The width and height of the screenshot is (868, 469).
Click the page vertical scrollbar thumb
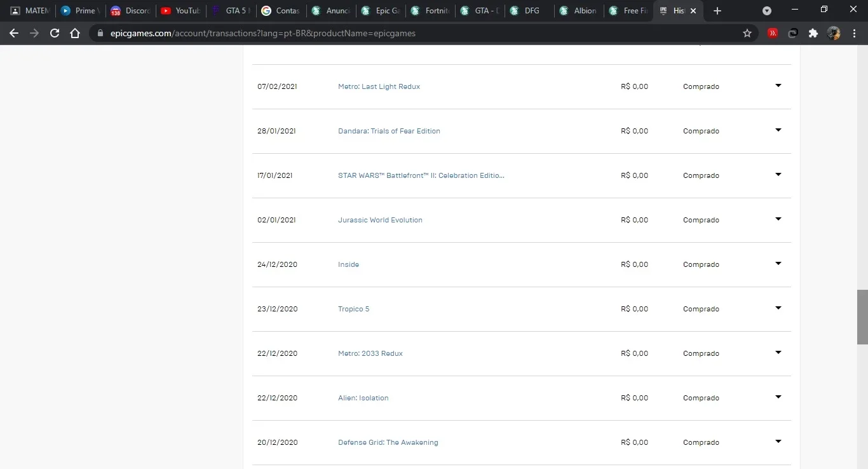[862, 316]
